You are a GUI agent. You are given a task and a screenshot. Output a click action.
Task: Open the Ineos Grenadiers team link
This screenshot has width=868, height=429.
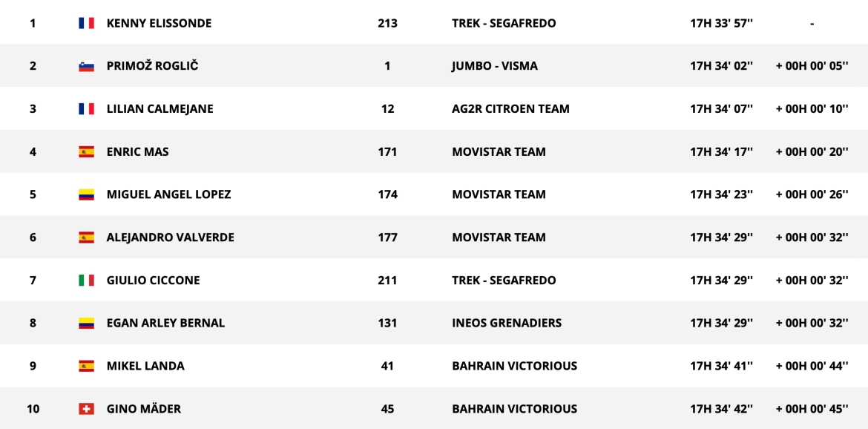click(x=506, y=323)
